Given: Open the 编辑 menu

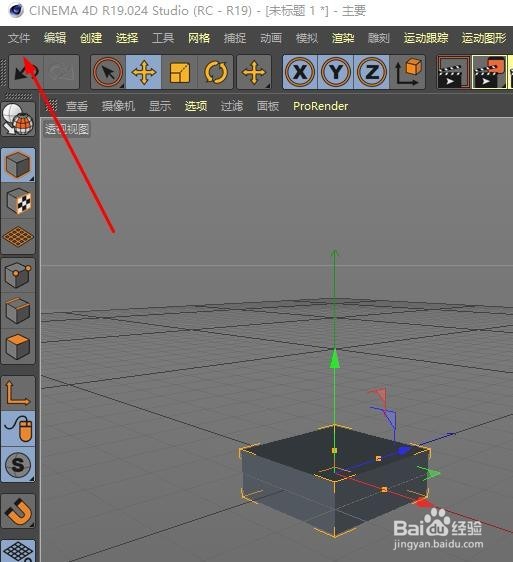Looking at the screenshot, I should [x=55, y=38].
